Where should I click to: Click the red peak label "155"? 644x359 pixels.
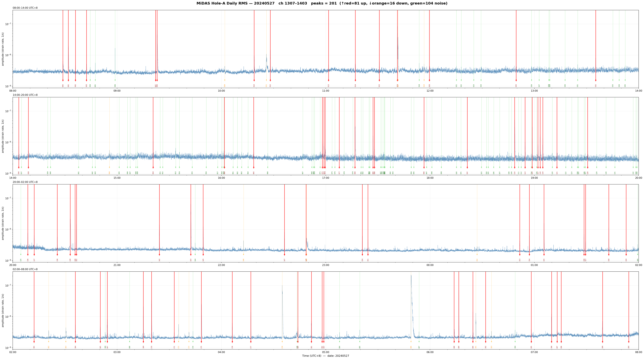point(544,260)
